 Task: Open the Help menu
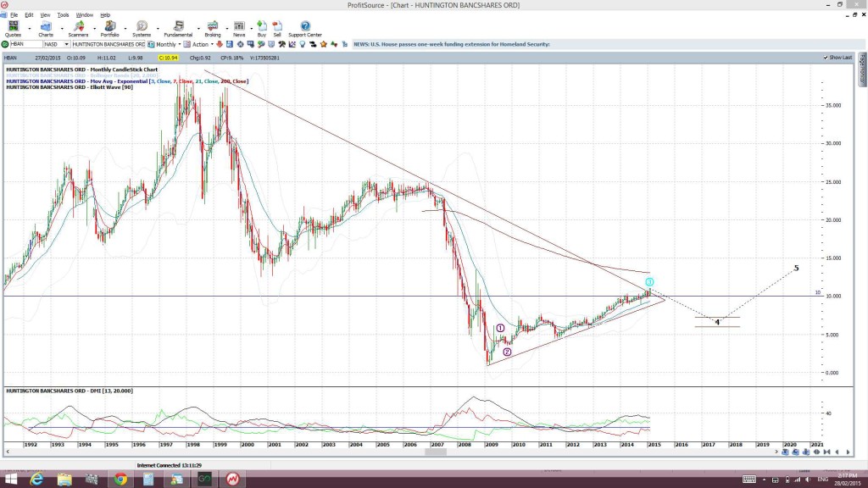click(x=105, y=15)
